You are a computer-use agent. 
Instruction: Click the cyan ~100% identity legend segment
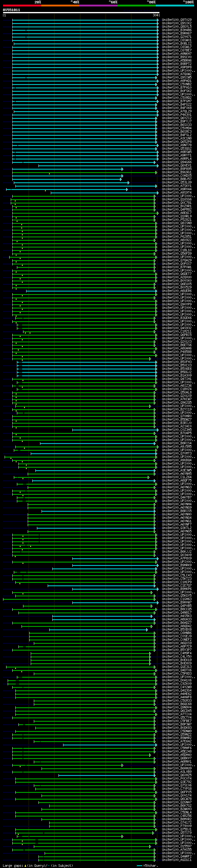pos(175,6)
